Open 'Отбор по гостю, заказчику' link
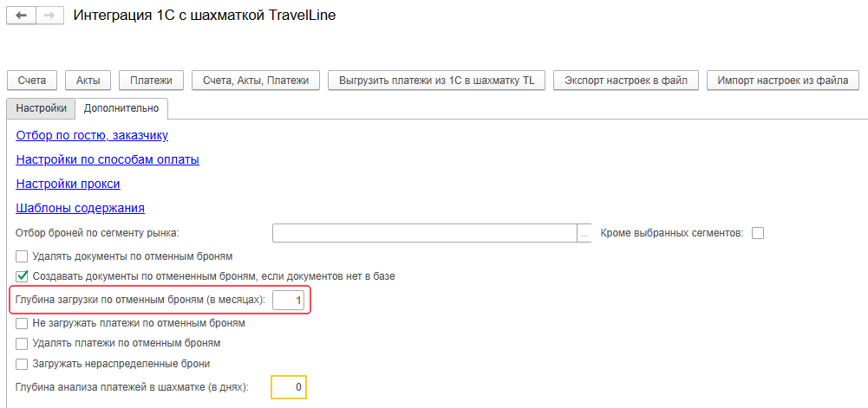 (92, 135)
